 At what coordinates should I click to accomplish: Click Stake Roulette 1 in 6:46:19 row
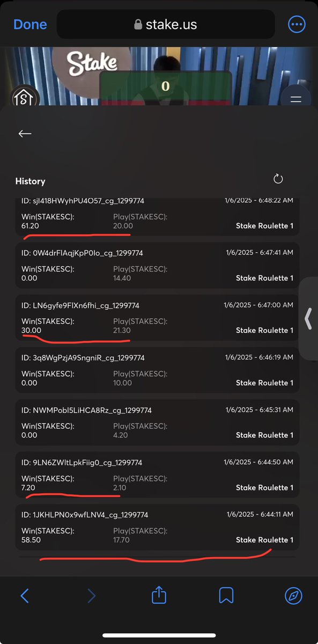pyautogui.click(x=264, y=383)
